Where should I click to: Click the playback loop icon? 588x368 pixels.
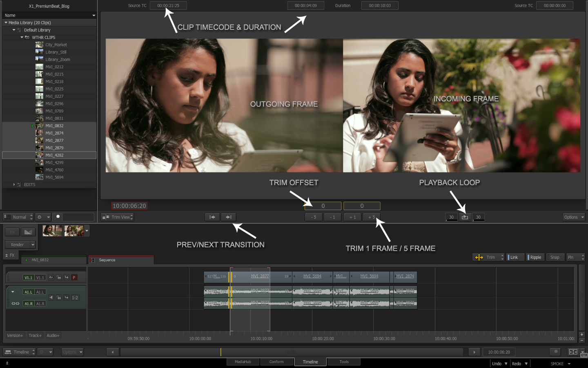point(465,217)
